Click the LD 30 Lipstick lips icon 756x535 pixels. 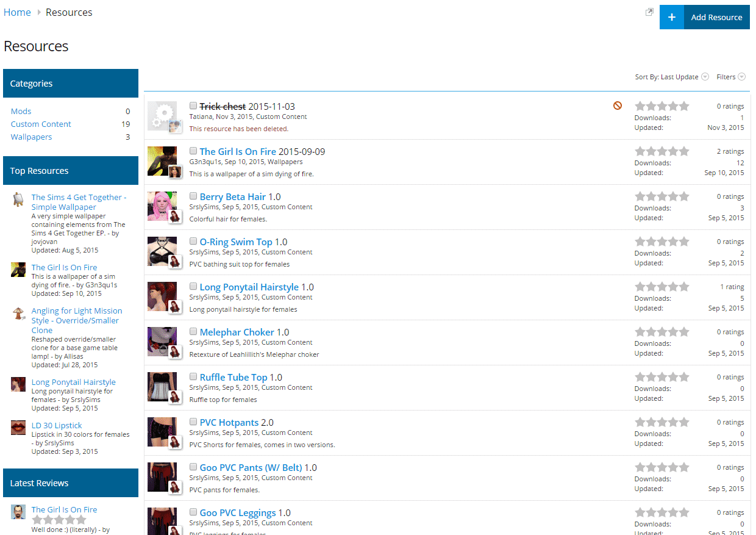pyautogui.click(x=18, y=428)
